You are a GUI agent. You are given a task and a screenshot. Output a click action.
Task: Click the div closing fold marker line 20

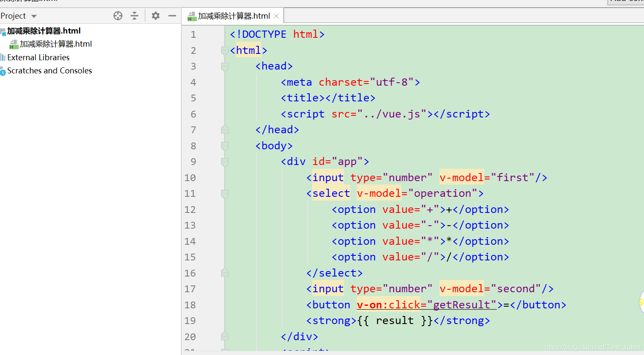pos(225,336)
